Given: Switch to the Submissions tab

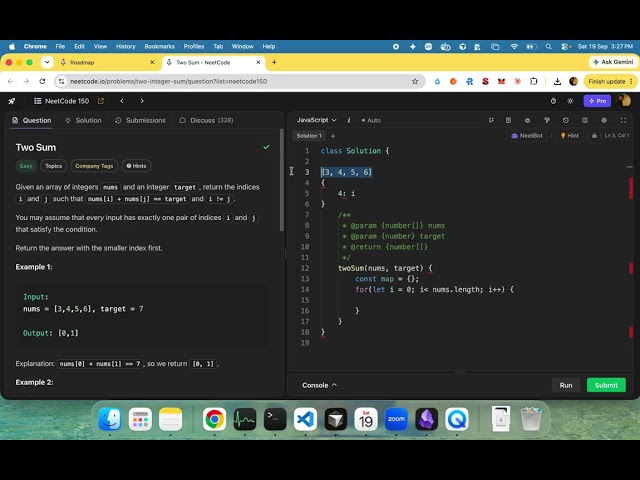Looking at the screenshot, I should point(140,120).
